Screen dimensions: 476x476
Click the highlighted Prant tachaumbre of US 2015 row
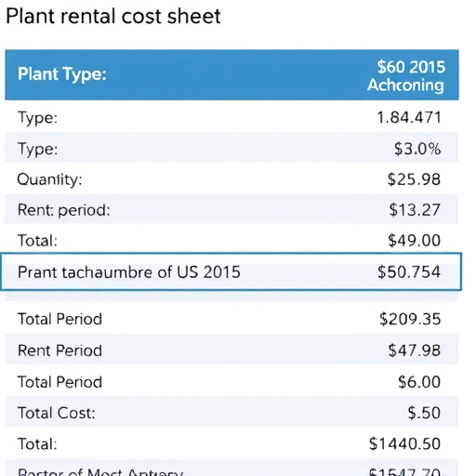pos(231,271)
